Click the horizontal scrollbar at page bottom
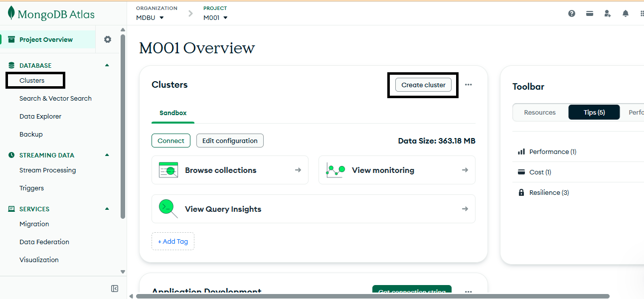This screenshot has width=644, height=299. coord(372,296)
